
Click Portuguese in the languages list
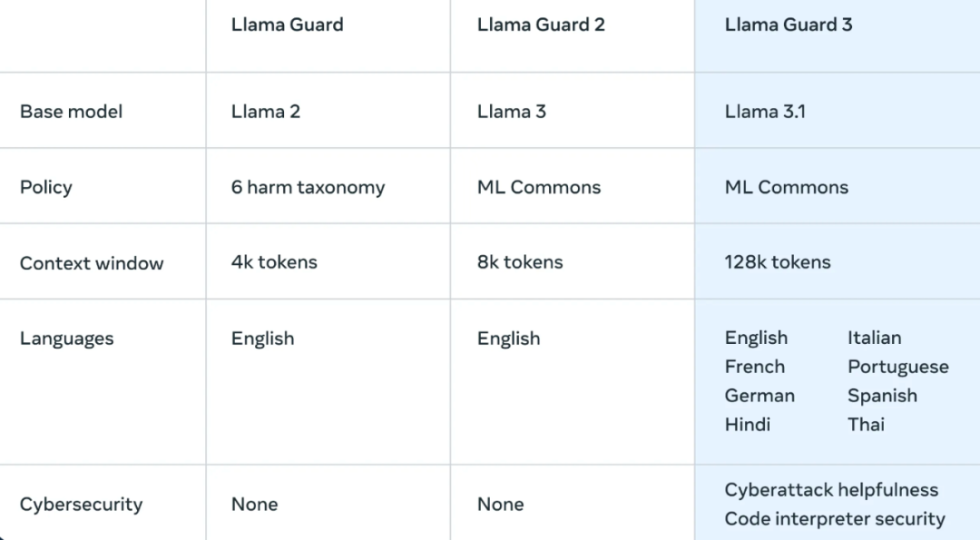tap(897, 367)
